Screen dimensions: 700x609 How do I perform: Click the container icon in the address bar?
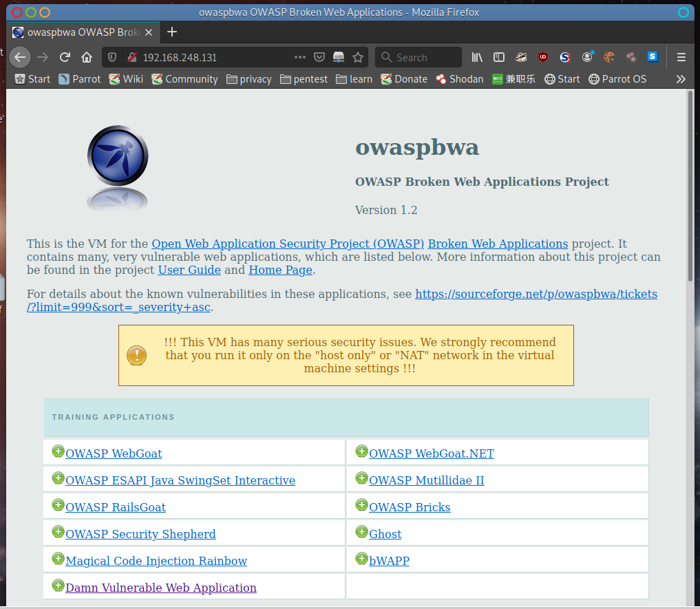coord(339,57)
